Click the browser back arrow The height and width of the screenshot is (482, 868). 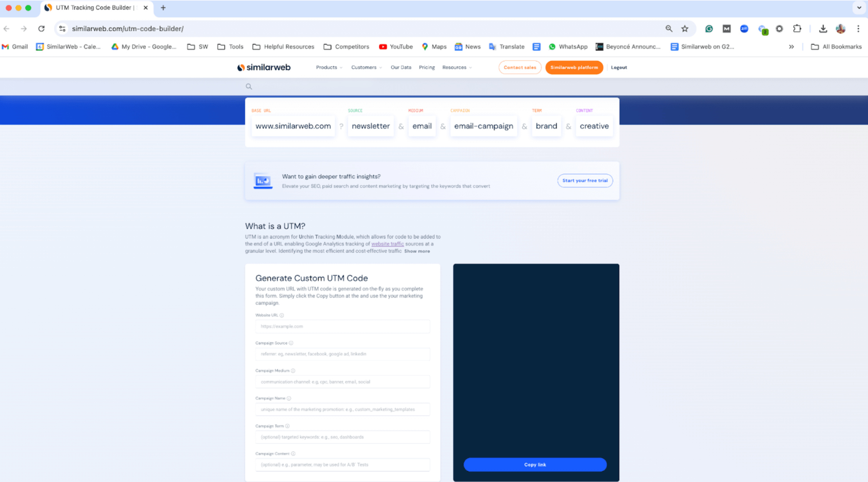(7, 29)
